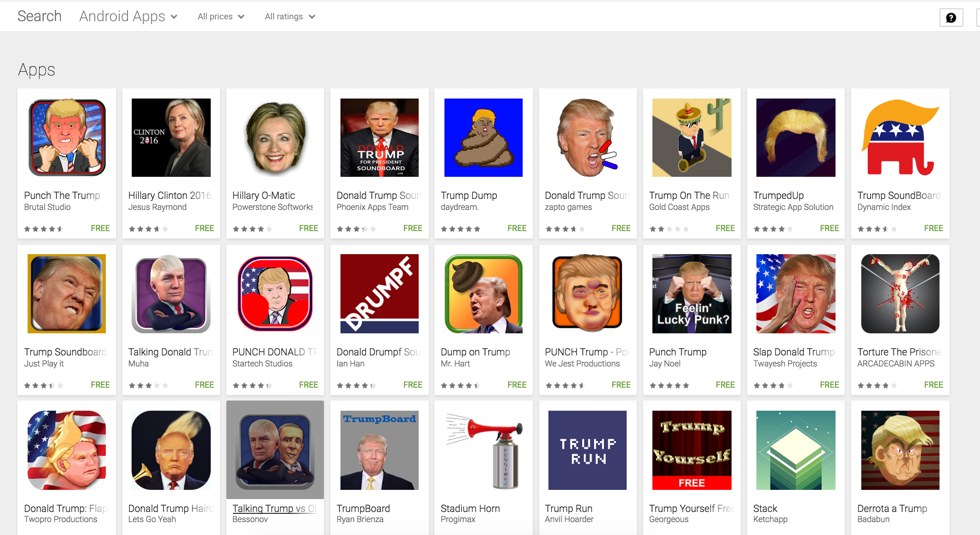The height and width of the screenshot is (535, 980).
Task: Open Donald Drumpf app icon
Action: tap(380, 294)
